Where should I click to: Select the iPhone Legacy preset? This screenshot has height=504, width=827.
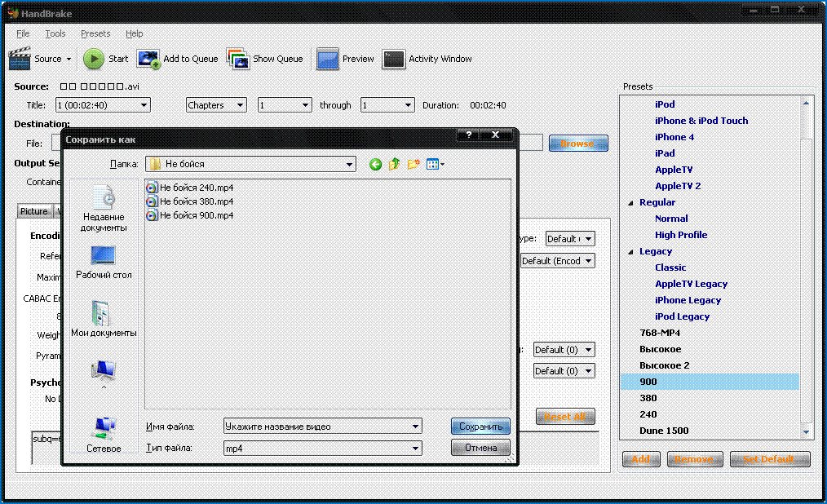pyautogui.click(x=688, y=300)
